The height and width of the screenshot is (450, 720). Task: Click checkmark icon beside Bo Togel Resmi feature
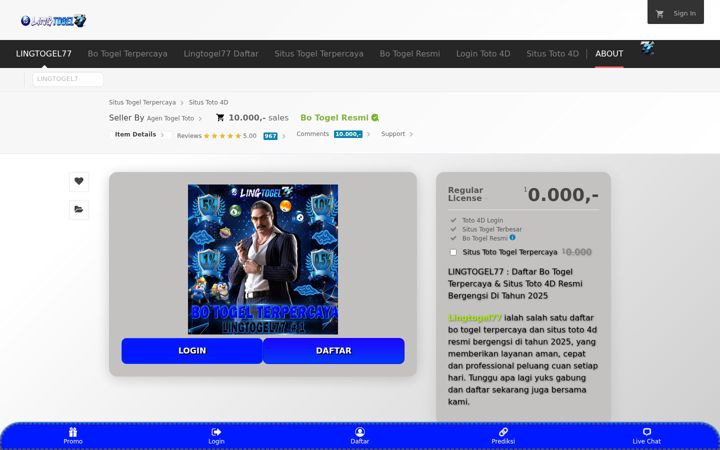pyautogui.click(x=453, y=238)
